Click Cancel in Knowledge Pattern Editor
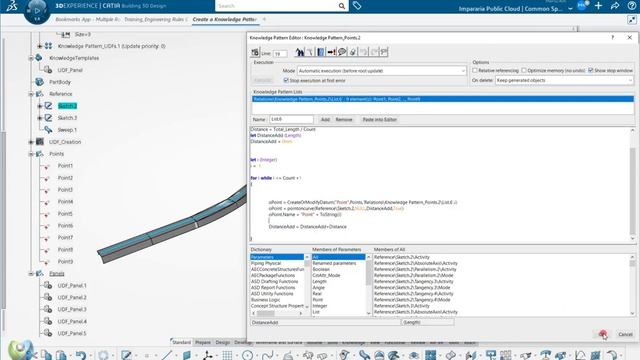This screenshot has height=360, width=640. coord(625,334)
